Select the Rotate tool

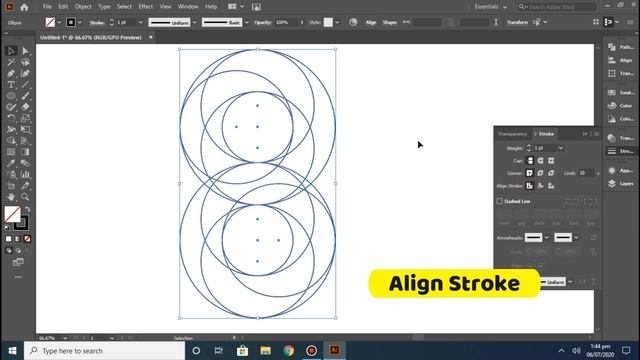[x=11, y=118]
